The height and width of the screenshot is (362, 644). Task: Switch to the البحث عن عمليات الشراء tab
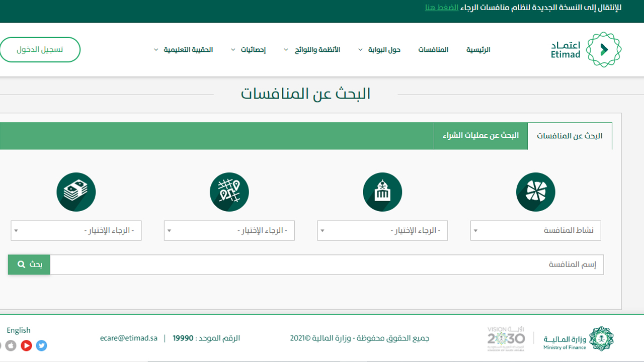(480, 136)
